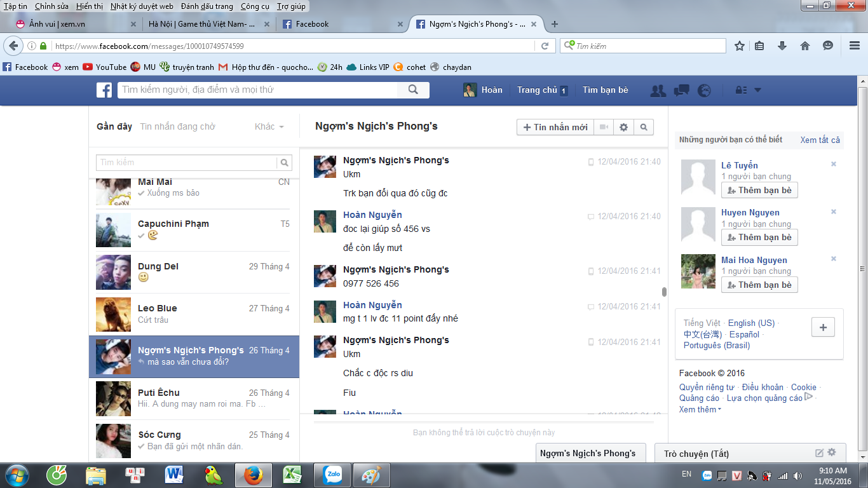
Task: Expand the account dropdown arrow in header
Action: click(757, 90)
